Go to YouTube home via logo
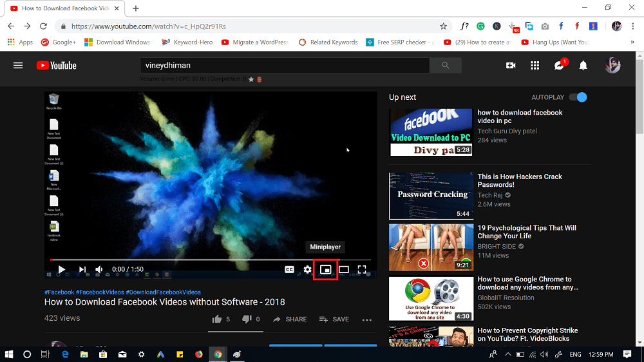The height and width of the screenshot is (362, 644). [56, 65]
